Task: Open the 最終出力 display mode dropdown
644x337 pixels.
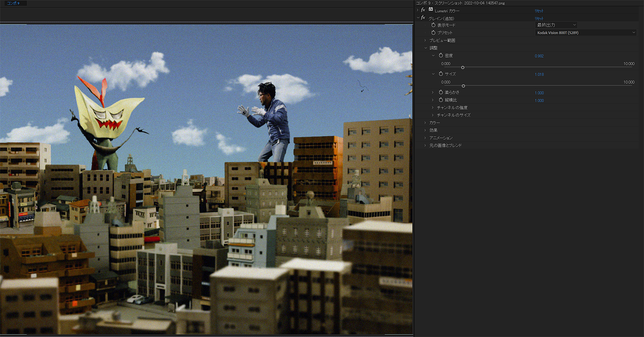Action: (x=556, y=25)
